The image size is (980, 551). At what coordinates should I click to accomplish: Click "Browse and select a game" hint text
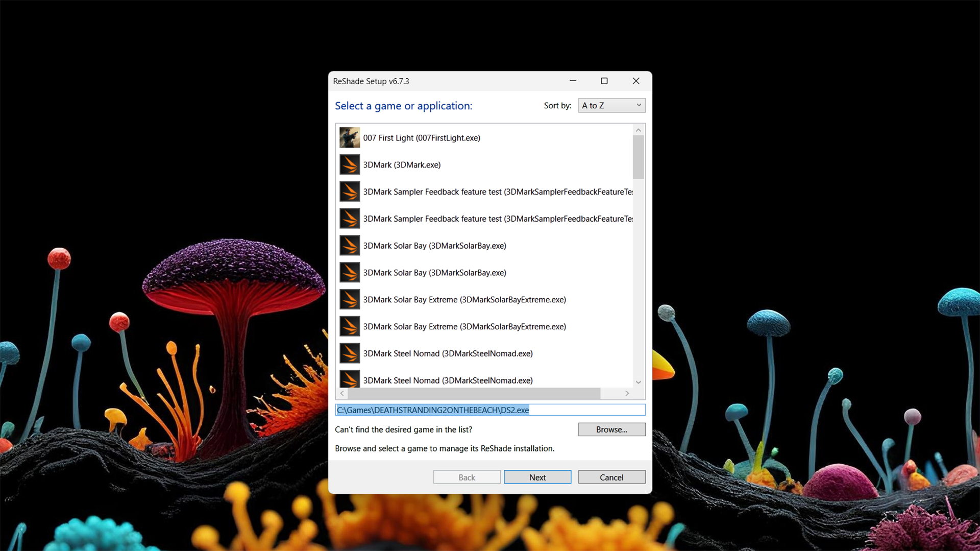(x=445, y=448)
